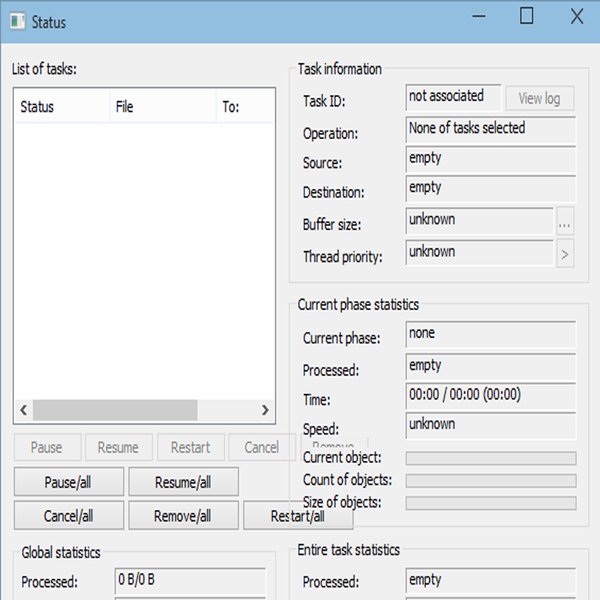Click the task list left scroll arrow

point(23,410)
